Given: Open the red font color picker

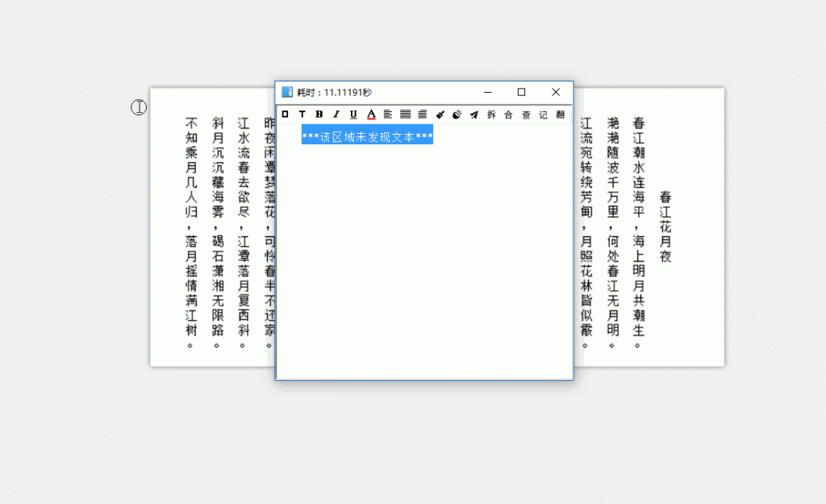Looking at the screenshot, I should pos(371,115).
